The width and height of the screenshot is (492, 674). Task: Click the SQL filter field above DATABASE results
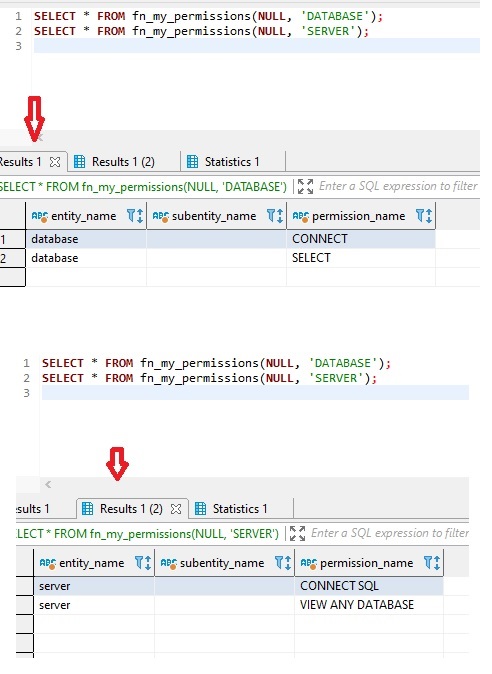[x=398, y=186]
